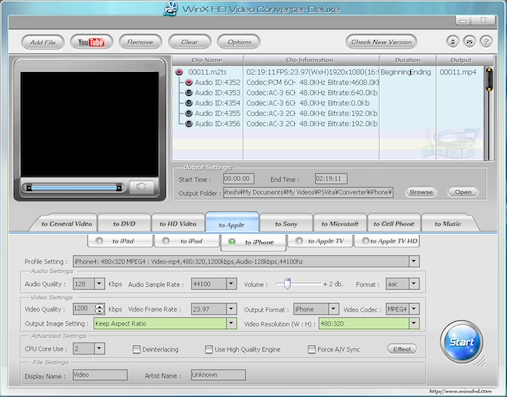The image size is (507, 397).
Task: Click the blue Start button
Action: click(461, 342)
